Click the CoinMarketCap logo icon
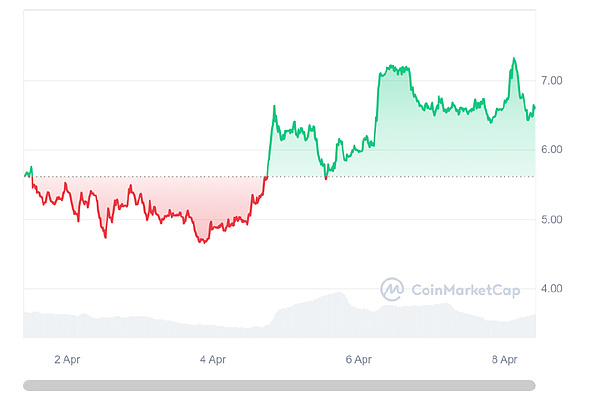Viewport: 600px width, 400px height. pos(392,289)
